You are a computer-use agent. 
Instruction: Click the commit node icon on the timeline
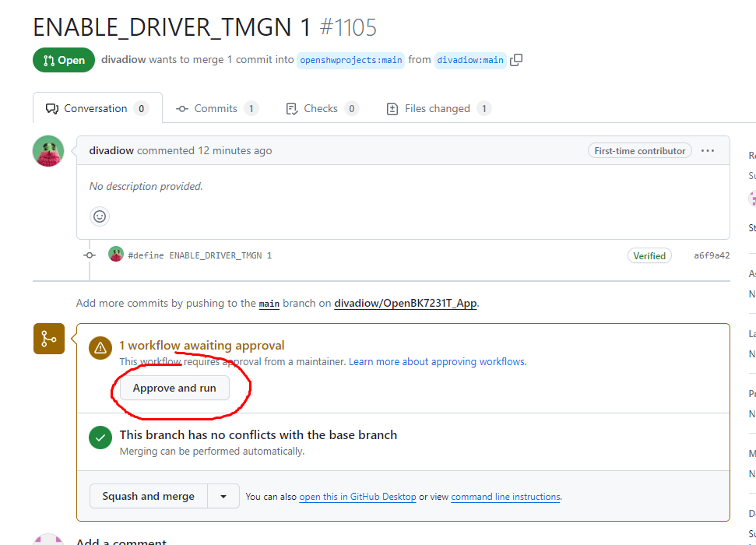pos(90,255)
